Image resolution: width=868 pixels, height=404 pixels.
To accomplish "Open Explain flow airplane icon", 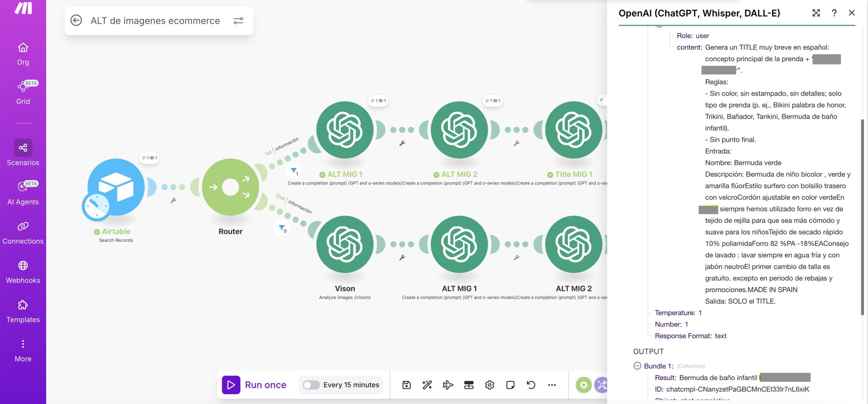I will (448, 385).
